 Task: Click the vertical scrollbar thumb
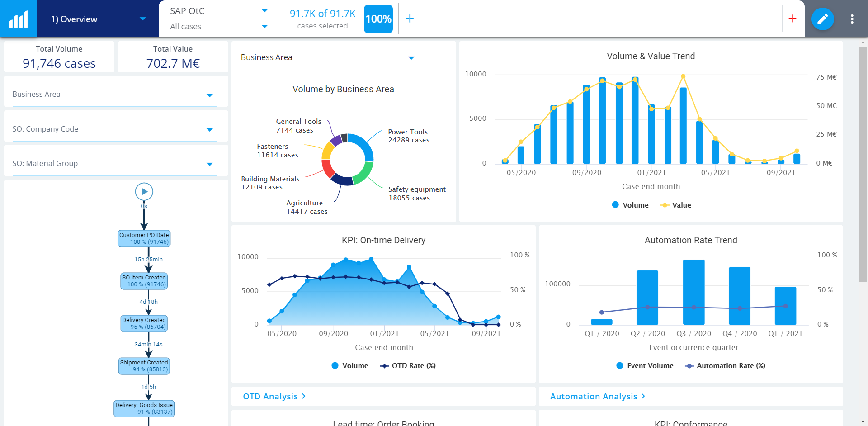(x=863, y=164)
